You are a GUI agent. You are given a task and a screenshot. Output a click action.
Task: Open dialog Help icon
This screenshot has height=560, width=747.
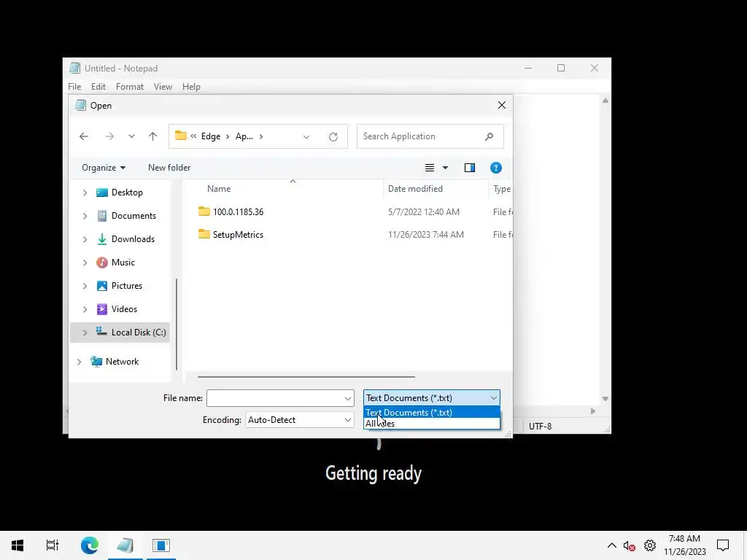point(496,168)
